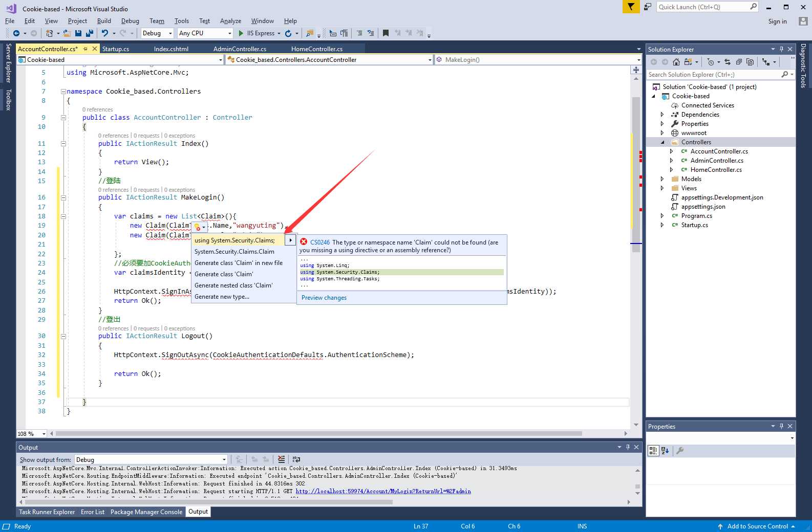Viewport: 812px width, 532px height.
Task: Click the Solution Explorer Home icon
Action: tap(676, 62)
